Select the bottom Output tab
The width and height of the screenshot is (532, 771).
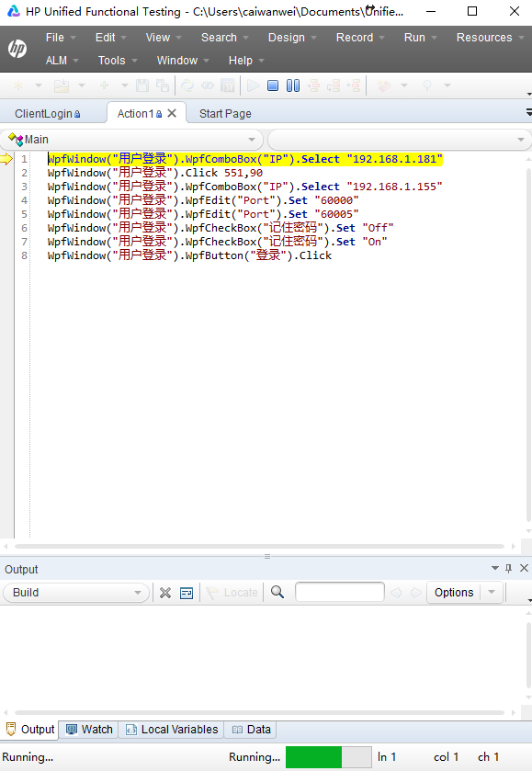(x=30, y=730)
